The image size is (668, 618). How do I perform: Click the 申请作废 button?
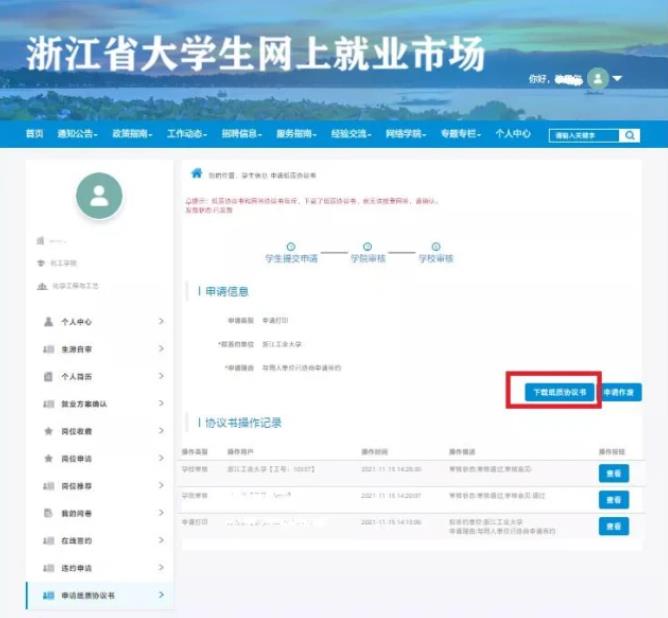click(621, 393)
